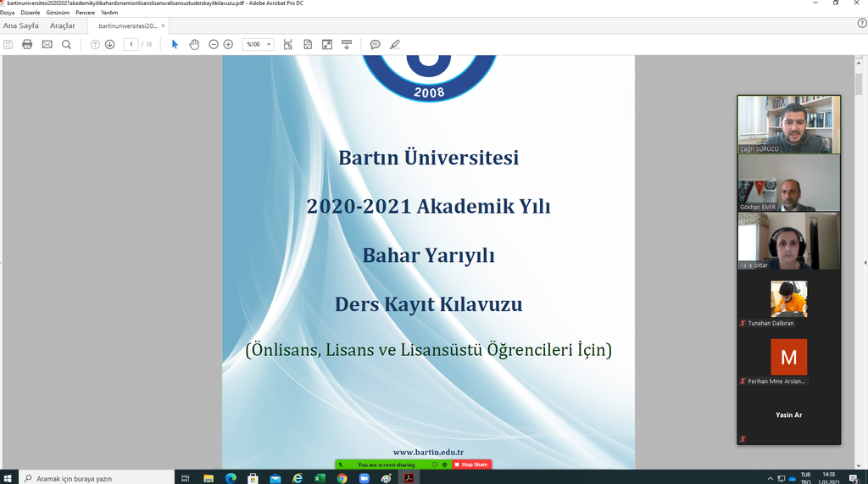
Task: Zoom in using the plus icon
Action: [228, 44]
